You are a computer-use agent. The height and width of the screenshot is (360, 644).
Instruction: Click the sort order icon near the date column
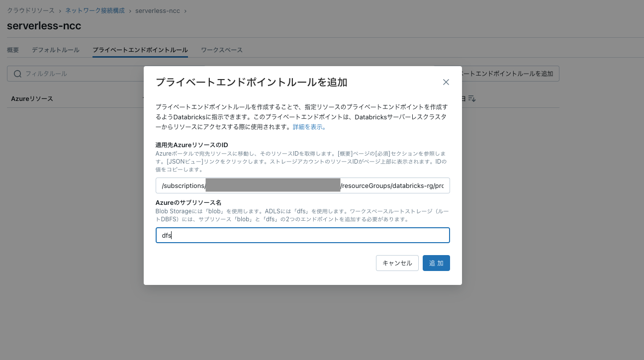coord(471,98)
